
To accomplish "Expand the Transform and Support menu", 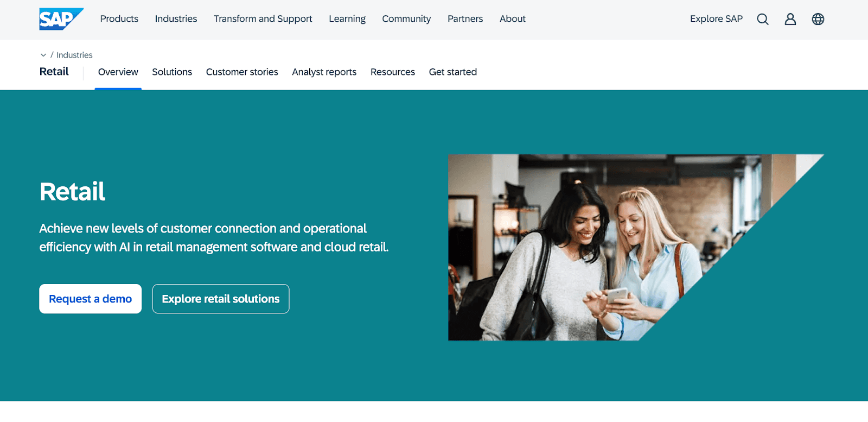I will [263, 19].
